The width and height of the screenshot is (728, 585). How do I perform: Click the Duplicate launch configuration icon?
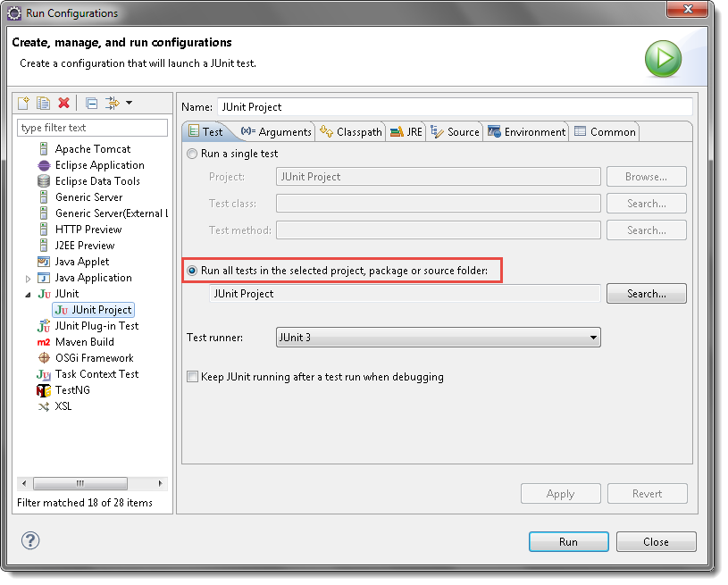pyautogui.click(x=43, y=103)
